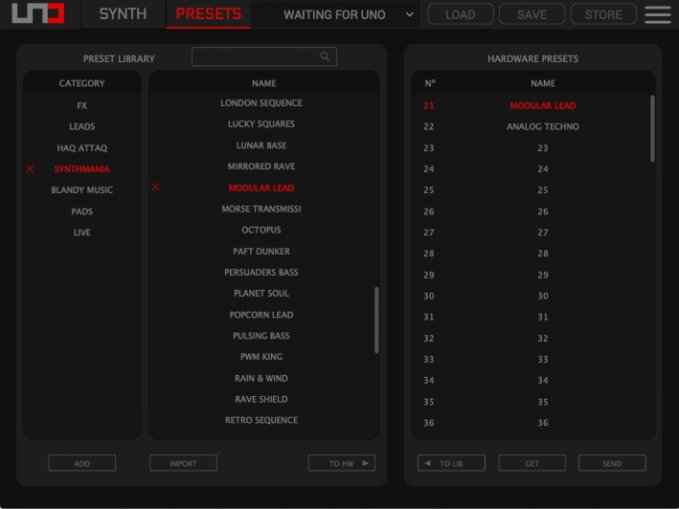Select hardware preset slot 29
679x509 pixels.
[530, 275]
